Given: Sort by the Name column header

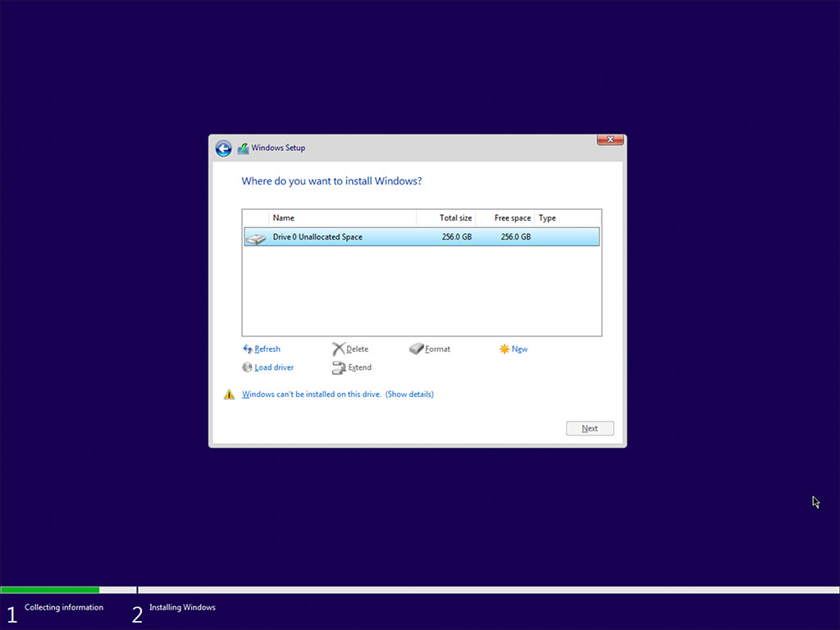Looking at the screenshot, I should tap(343, 218).
